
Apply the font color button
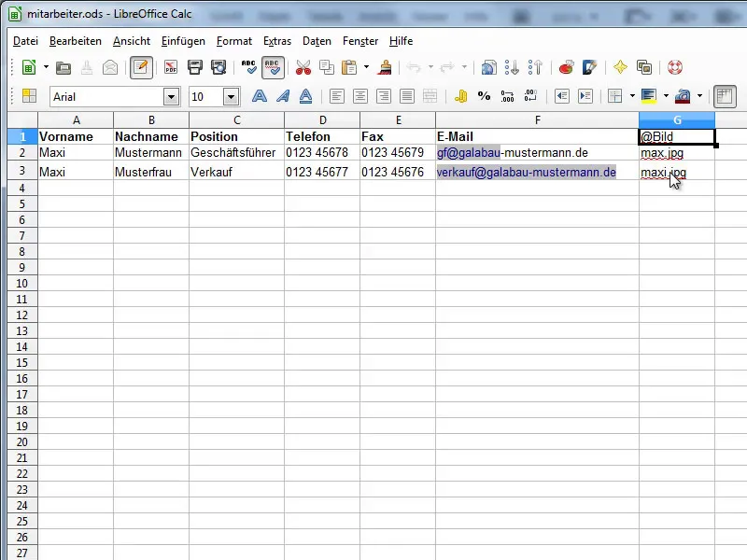(683, 97)
